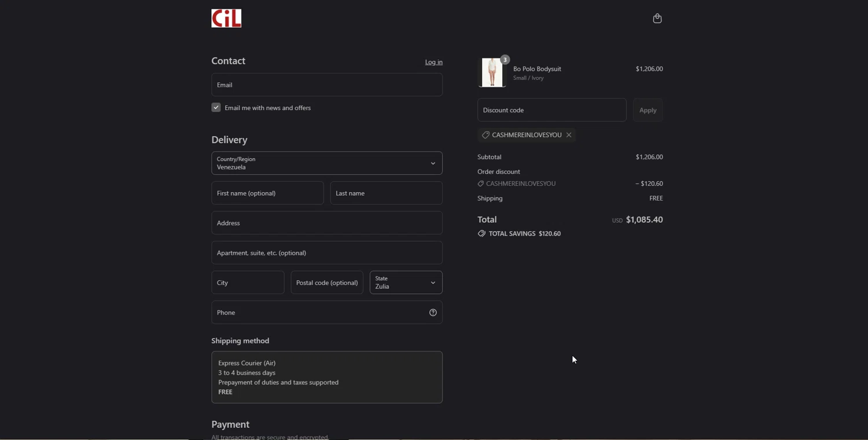Click the Shipping FREE value in summary
Screen dimensions: 868x440
click(656, 199)
